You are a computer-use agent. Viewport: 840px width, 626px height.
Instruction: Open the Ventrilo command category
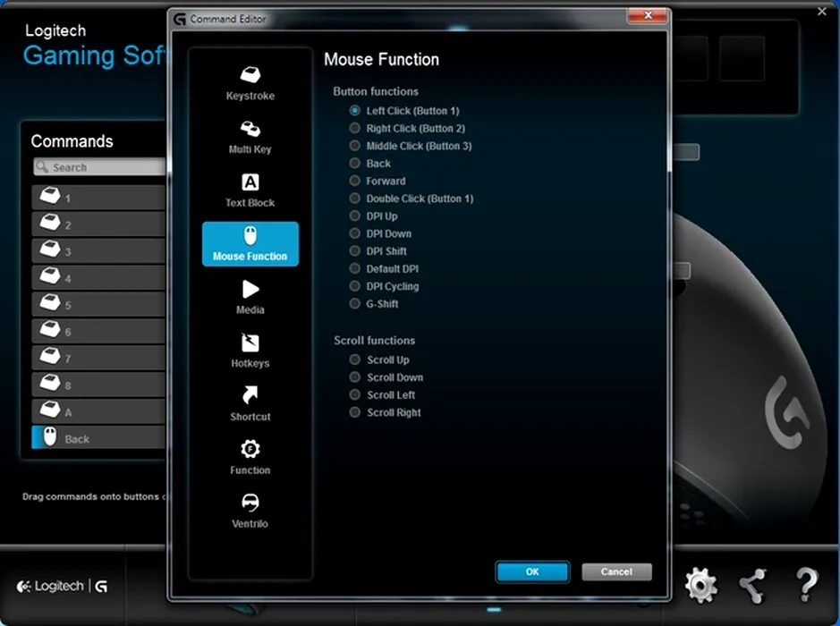point(250,503)
